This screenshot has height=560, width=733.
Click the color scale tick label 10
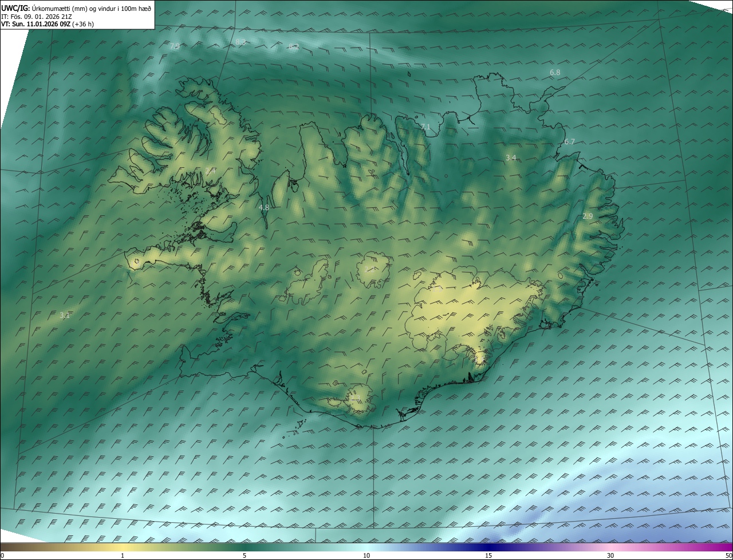pyautogui.click(x=366, y=555)
